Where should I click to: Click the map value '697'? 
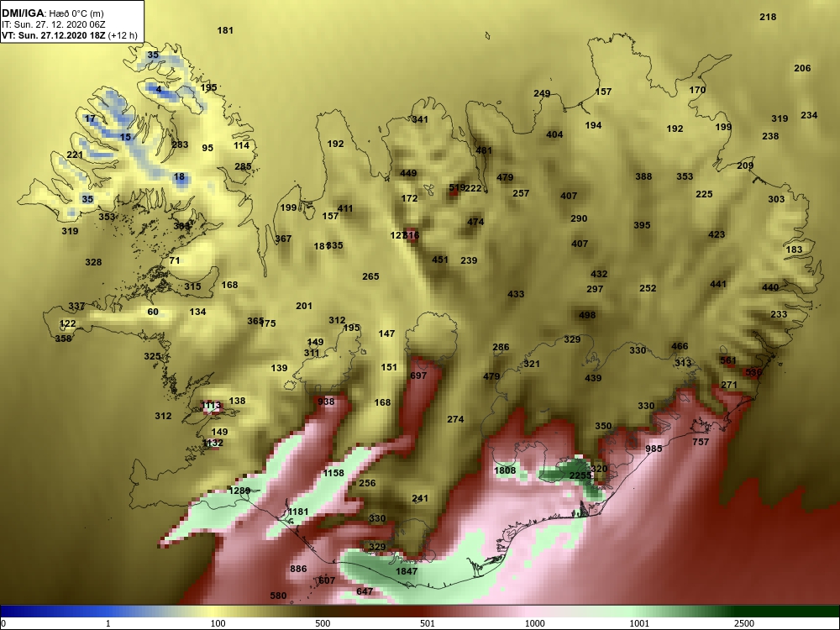click(418, 375)
